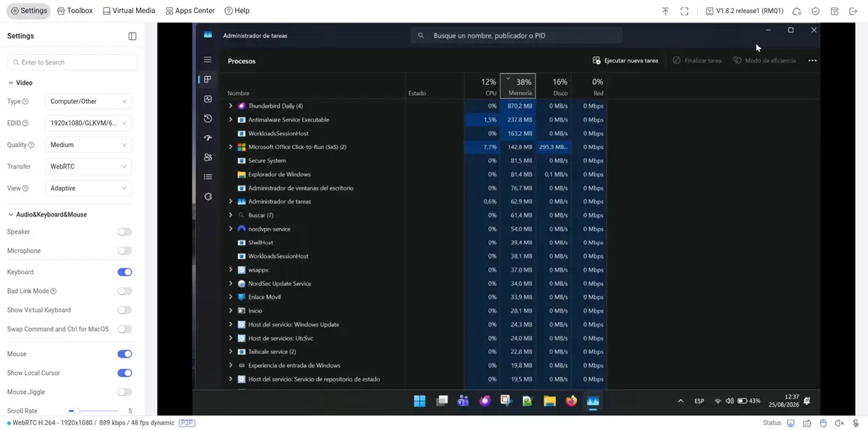Adjust the Scroll Rate slider
Screen dimensions: 868x430
point(93,411)
